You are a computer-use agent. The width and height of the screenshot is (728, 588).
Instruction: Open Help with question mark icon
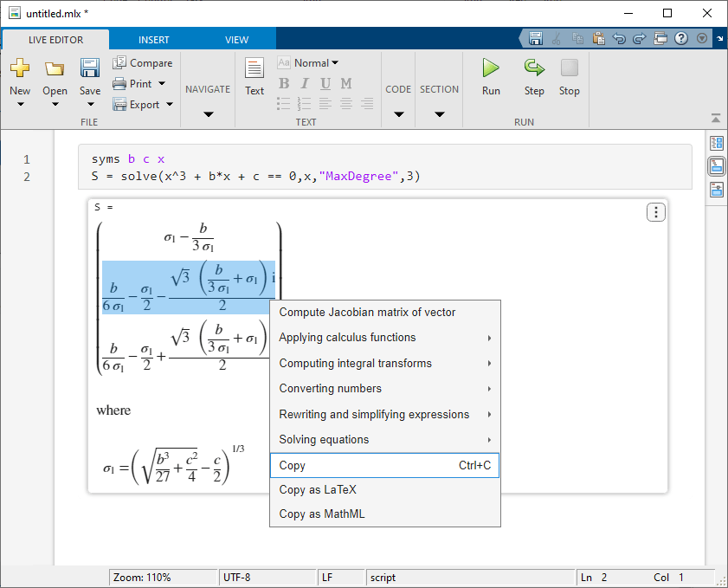click(x=681, y=38)
